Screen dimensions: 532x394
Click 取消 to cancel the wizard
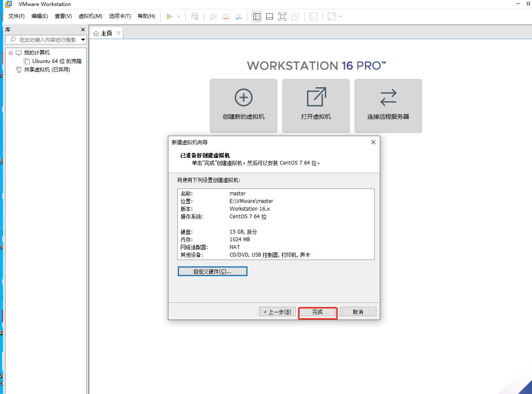(358, 312)
